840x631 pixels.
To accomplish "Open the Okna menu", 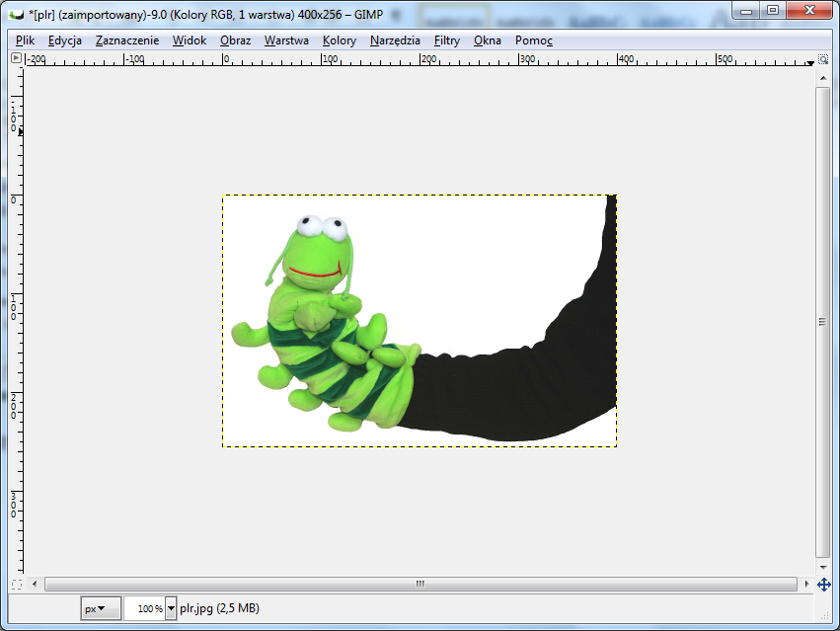I will [x=487, y=40].
